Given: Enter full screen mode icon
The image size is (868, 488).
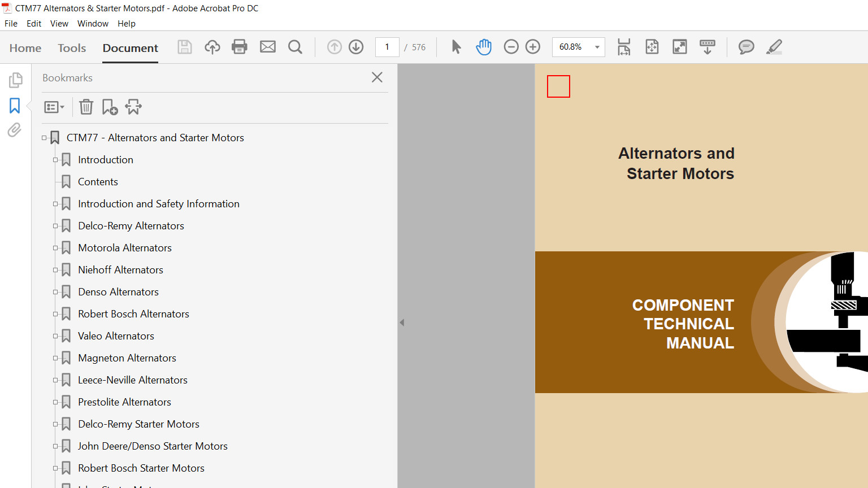Looking at the screenshot, I should [x=680, y=47].
